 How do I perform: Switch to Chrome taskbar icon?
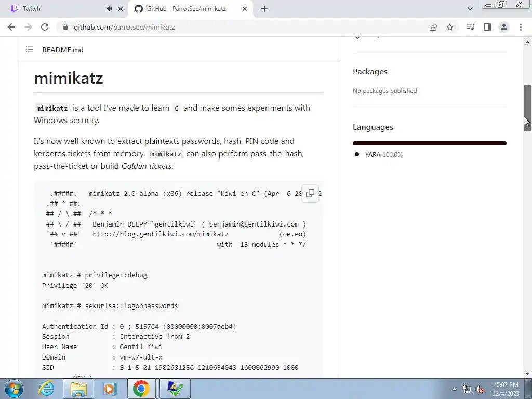(x=141, y=389)
